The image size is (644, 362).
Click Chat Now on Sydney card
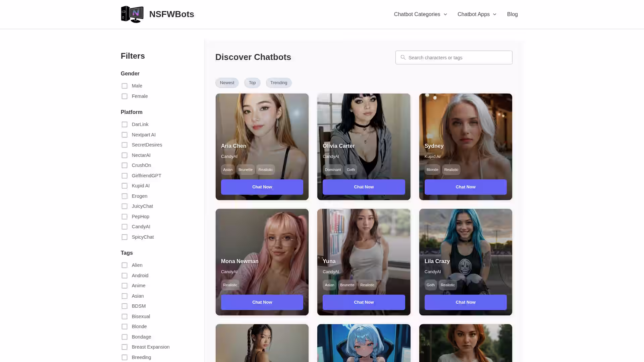click(x=465, y=187)
